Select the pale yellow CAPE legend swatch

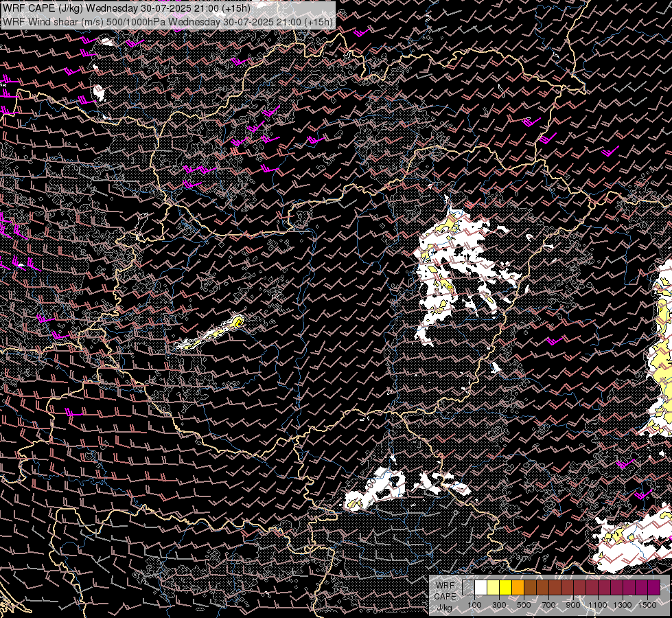click(494, 587)
